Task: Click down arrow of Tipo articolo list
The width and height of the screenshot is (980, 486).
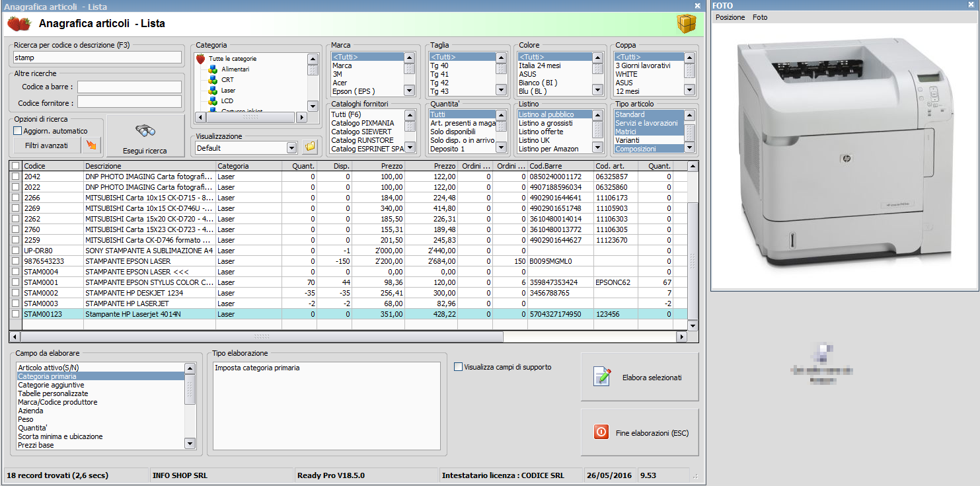Action: tap(689, 148)
